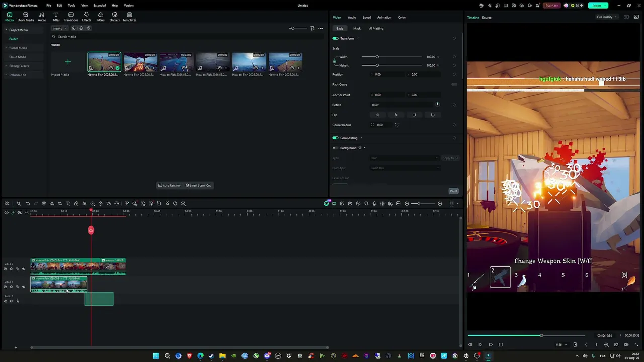The image size is (644, 362).
Task: Open the Templates panel
Action: coord(129,17)
